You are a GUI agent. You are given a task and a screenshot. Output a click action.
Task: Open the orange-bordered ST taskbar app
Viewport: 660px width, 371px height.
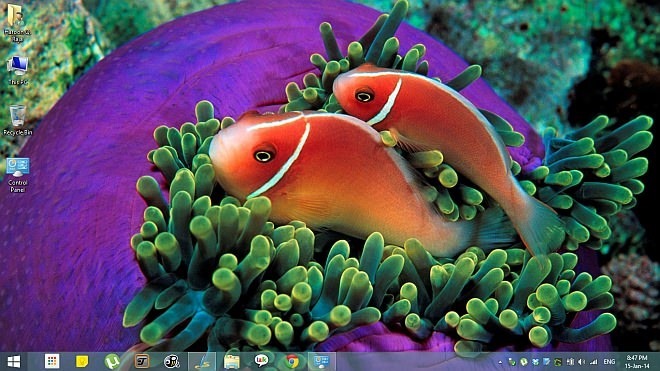(x=142, y=361)
